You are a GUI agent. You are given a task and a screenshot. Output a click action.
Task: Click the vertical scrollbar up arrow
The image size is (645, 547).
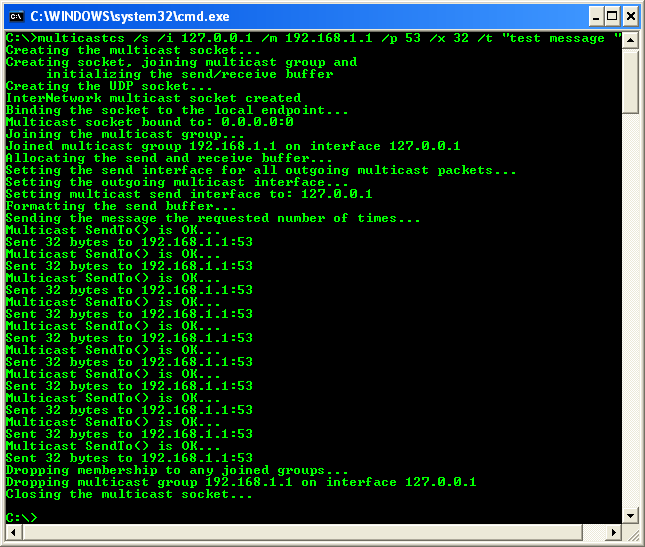point(630,40)
